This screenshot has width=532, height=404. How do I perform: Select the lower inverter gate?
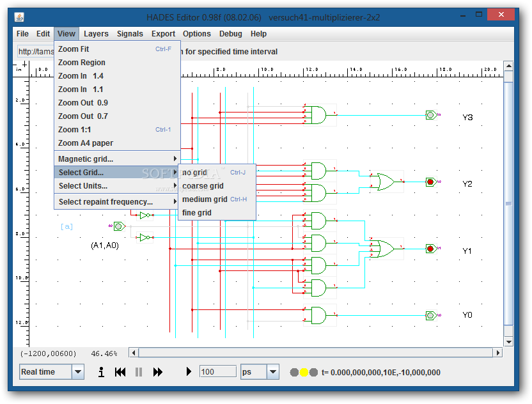click(x=145, y=237)
